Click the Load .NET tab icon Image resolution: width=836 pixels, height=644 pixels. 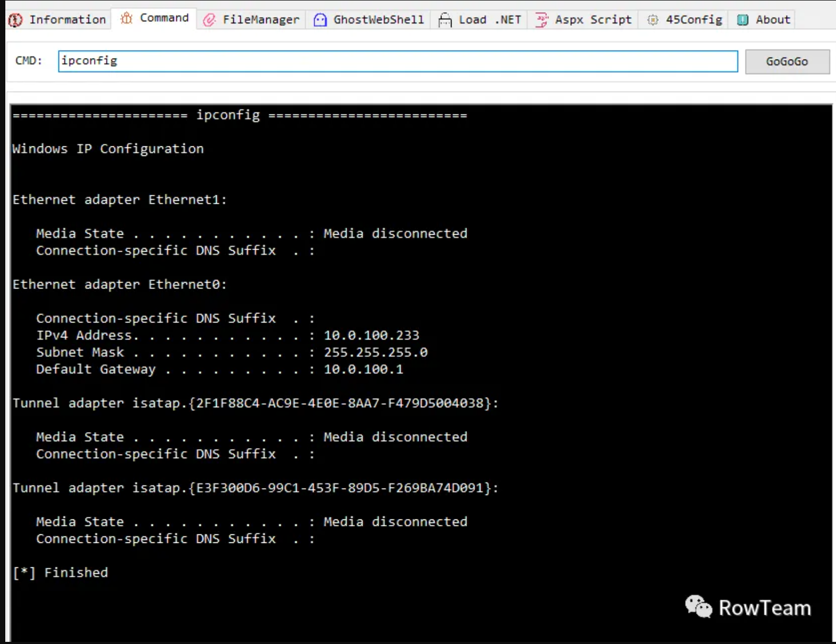click(445, 20)
